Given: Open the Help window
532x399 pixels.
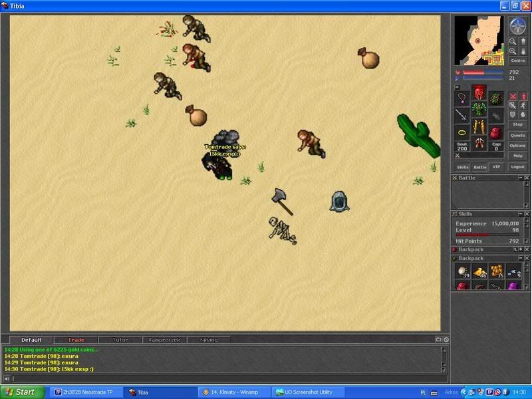Looking at the screenshot, I should 518,156.
